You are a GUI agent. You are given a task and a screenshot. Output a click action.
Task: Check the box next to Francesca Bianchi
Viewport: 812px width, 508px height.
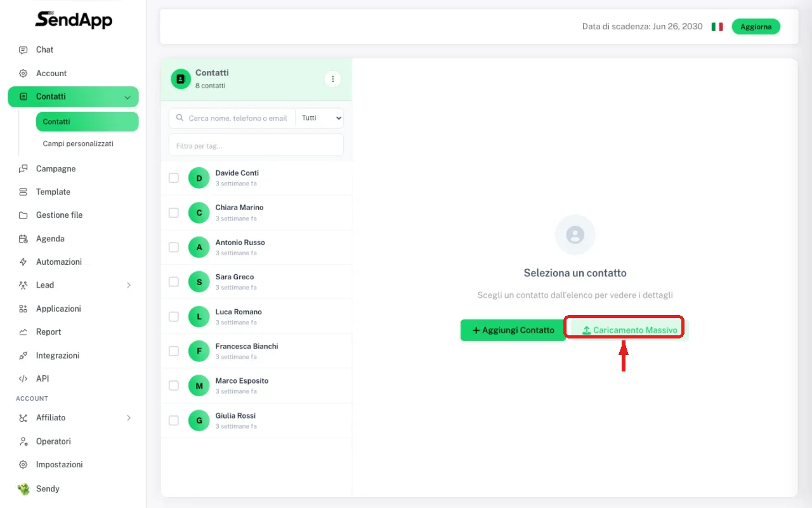(174, 351)
